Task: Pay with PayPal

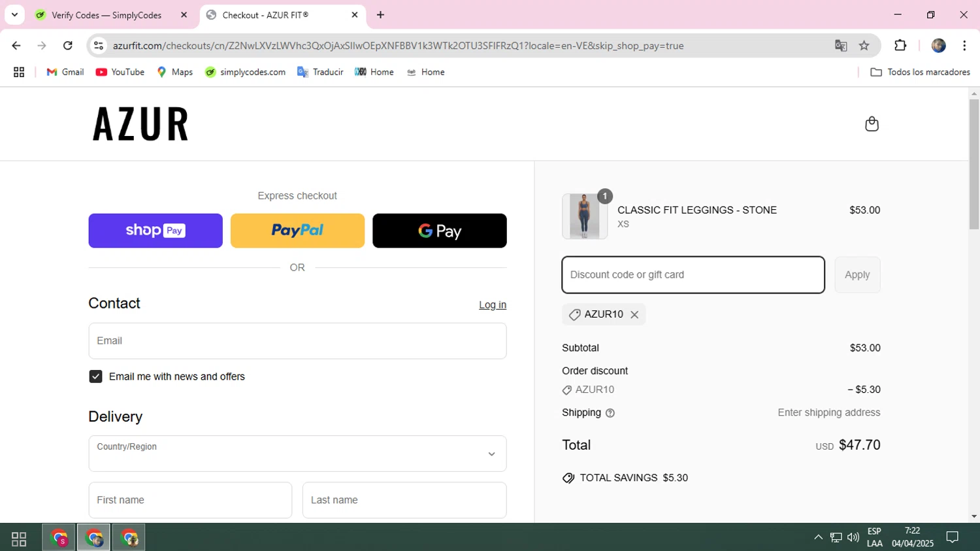Action: click(297, 231)
